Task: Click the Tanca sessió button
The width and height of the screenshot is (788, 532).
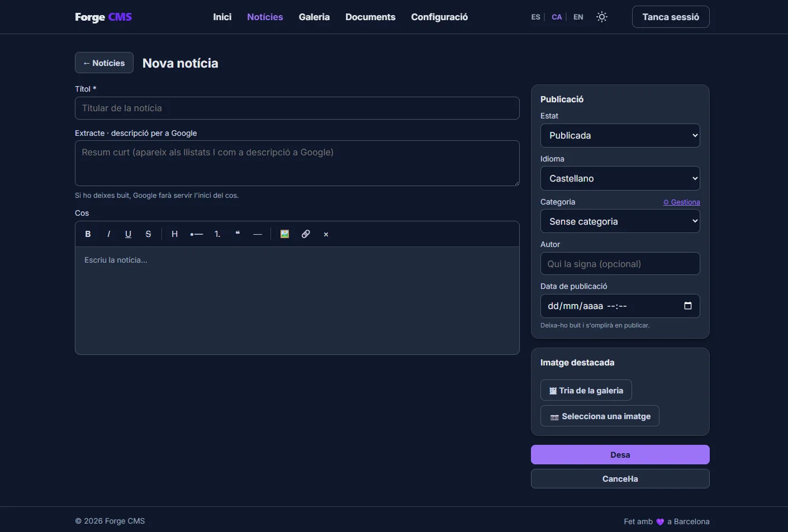Action: pyautogui.click(x=671, y=17)
